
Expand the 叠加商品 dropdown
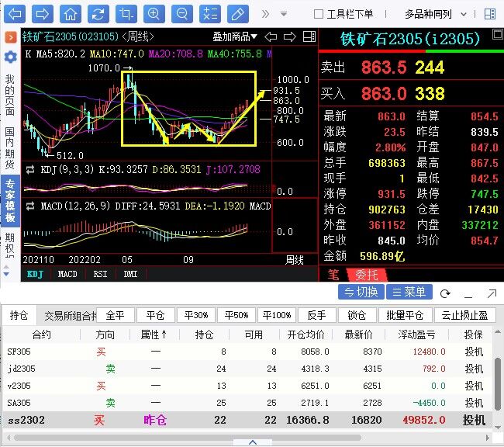click(236, 36)
